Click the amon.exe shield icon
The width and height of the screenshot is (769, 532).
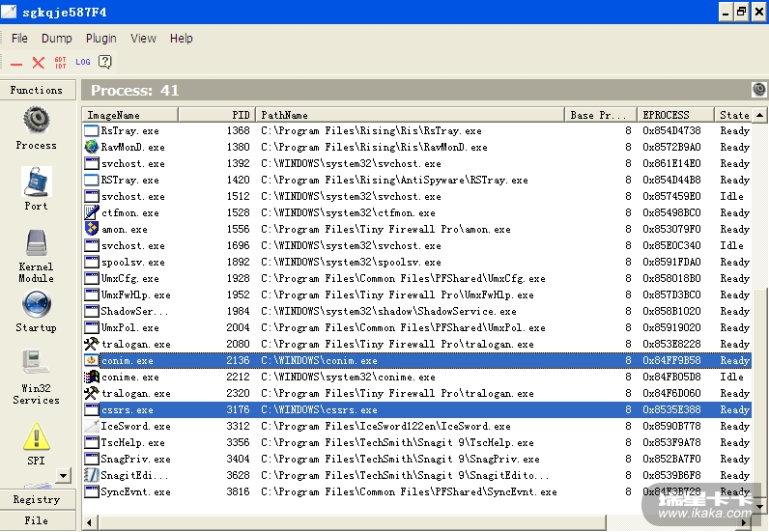[91, 229]
